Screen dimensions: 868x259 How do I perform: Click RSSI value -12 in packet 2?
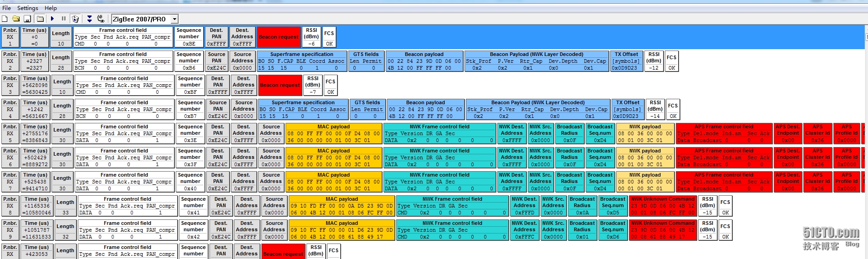pos(654,61)
